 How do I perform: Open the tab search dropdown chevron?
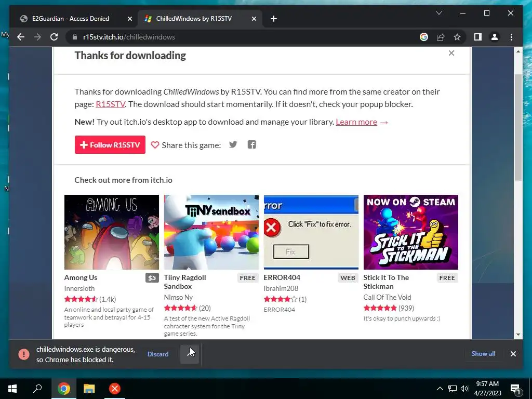pos(438,13)
